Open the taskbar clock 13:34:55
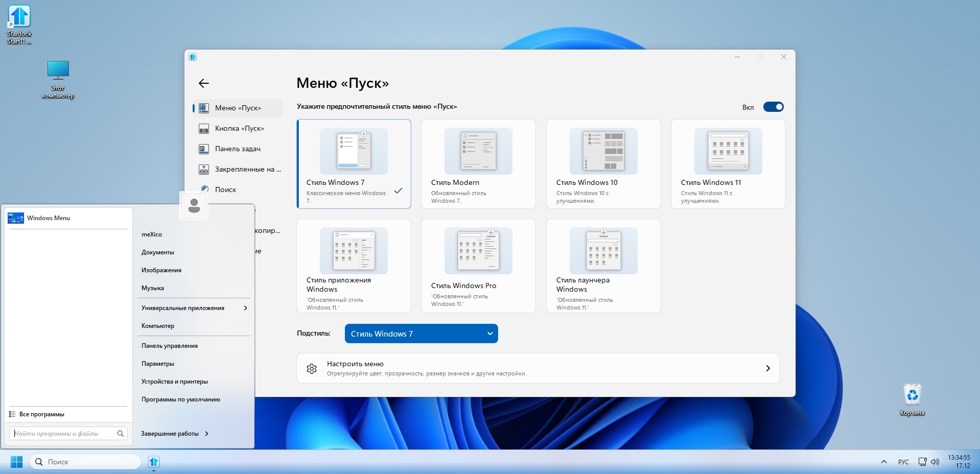The height and width of the screenshot is (474, 980). pyautogui.click(x=959, y=462)
